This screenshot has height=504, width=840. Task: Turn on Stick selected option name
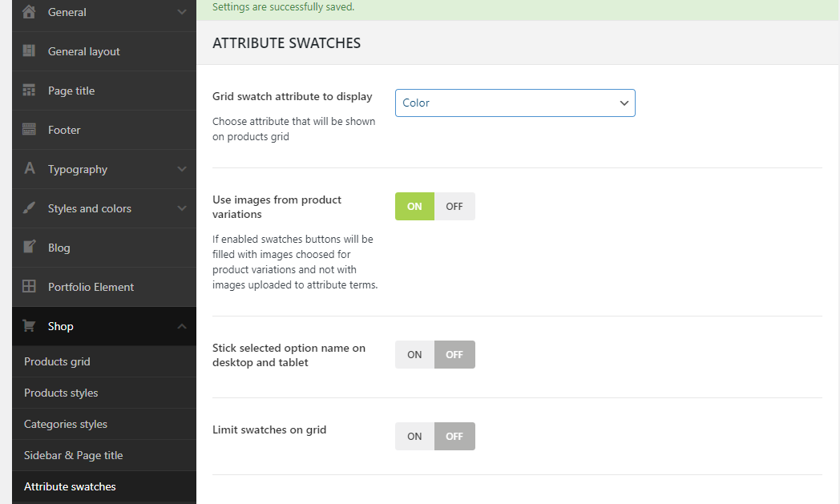(414, 355)
